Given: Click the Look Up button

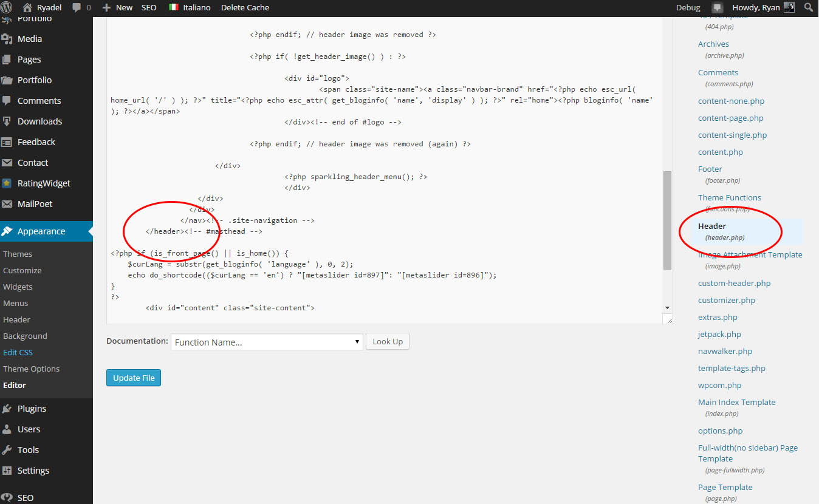Looking at the screenshot, I should [x=388, y=341].
